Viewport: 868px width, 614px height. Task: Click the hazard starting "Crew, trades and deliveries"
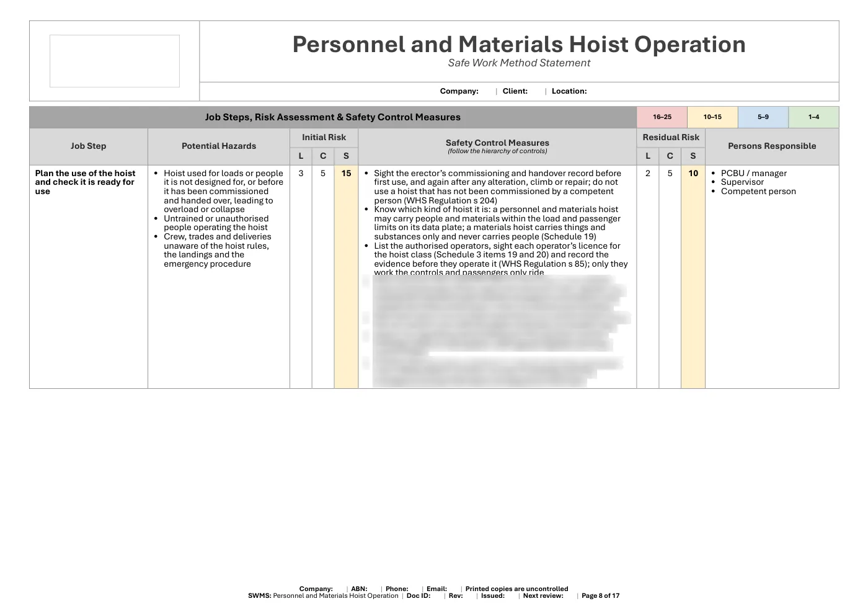pyautogui.click(x=216, y=250)
